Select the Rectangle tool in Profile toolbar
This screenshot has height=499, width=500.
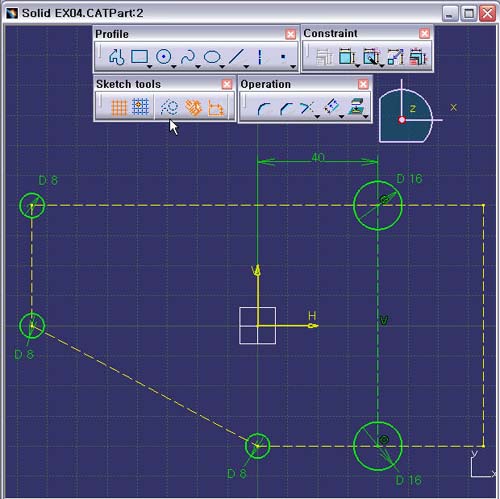[139, 57]
